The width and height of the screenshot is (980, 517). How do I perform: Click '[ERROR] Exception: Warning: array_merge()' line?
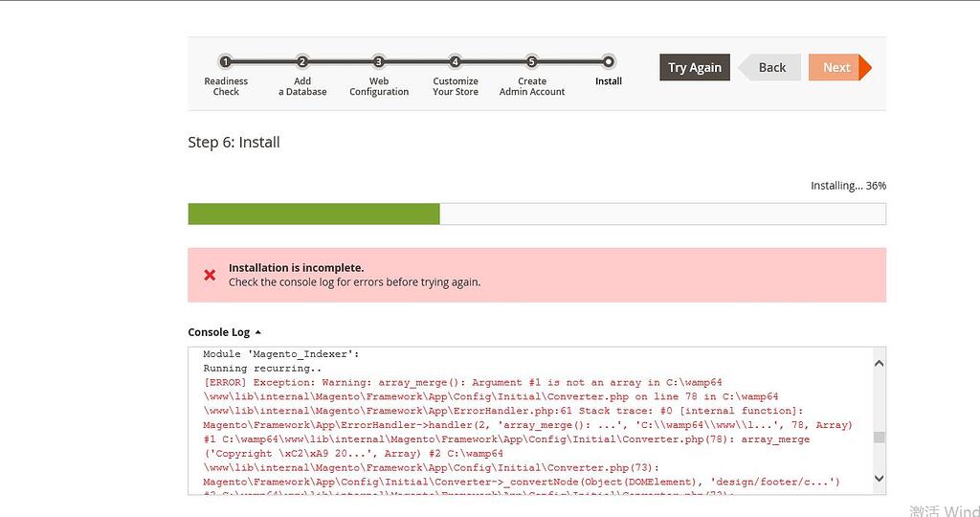pos(462,382)
